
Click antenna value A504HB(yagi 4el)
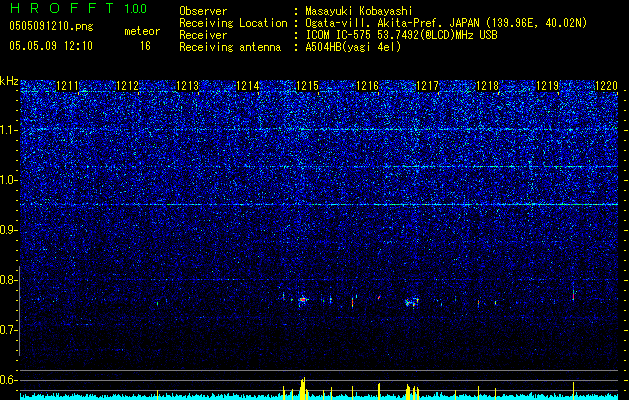click(353, 47)
